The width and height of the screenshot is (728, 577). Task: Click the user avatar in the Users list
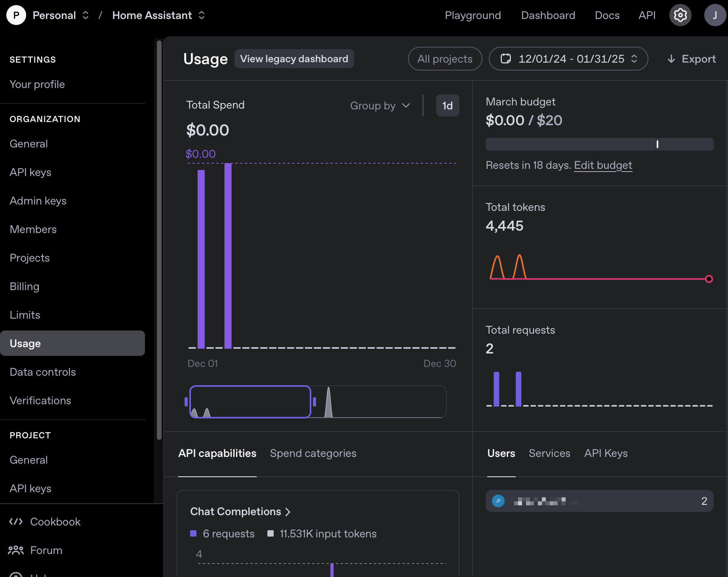pos(498,501)
